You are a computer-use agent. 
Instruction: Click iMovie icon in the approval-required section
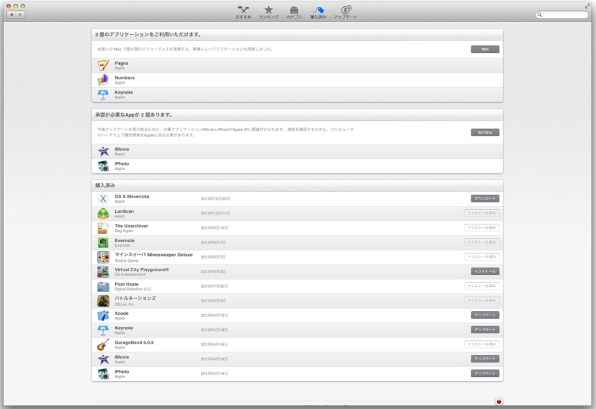103,151
